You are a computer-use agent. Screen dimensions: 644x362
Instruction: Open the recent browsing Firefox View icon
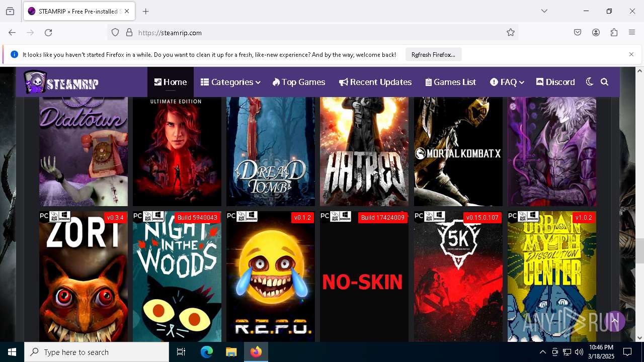pos(10,11)
